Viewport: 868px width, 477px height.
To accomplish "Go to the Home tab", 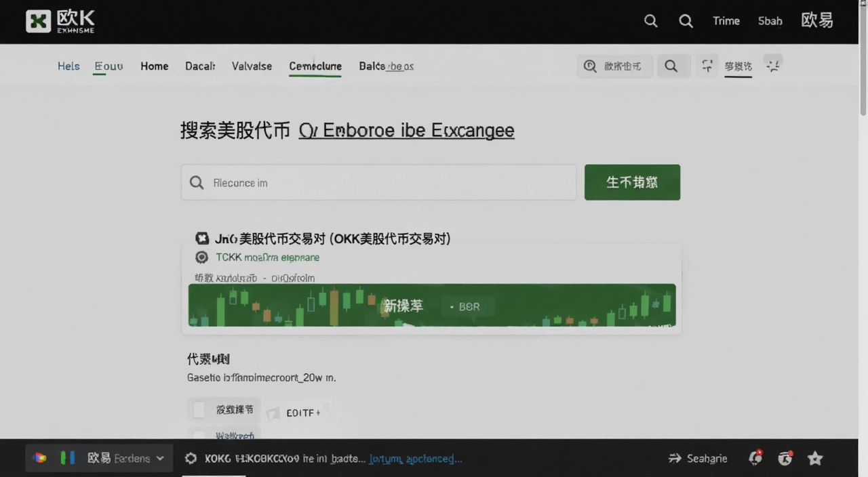I will click(155, 66).
